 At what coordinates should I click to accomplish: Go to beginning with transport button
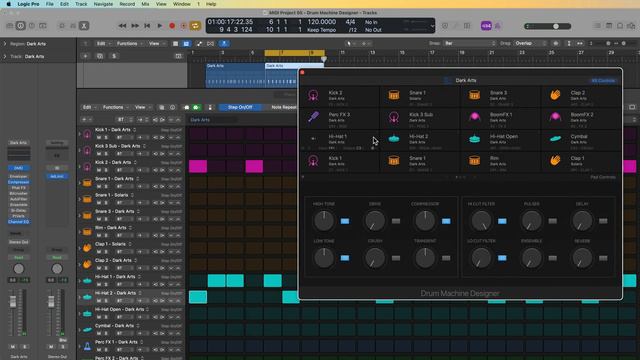[147, 26]
